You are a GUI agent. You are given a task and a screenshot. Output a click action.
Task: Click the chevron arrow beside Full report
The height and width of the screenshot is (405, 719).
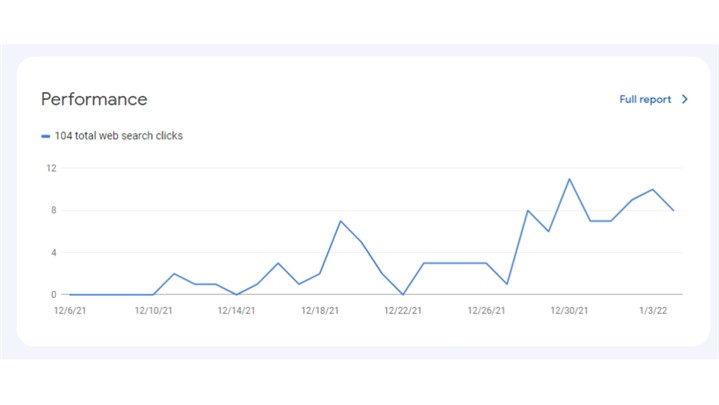coord(685,100)
